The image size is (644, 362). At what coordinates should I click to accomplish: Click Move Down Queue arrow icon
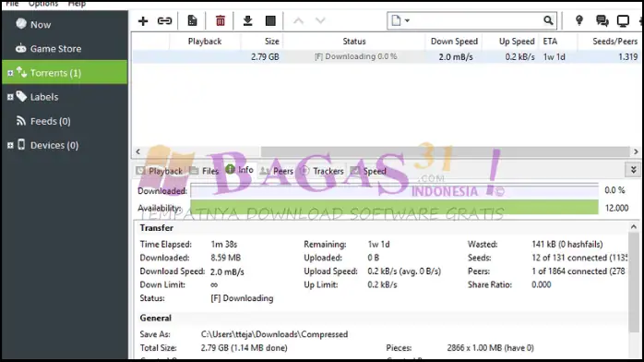pos(320,20)
